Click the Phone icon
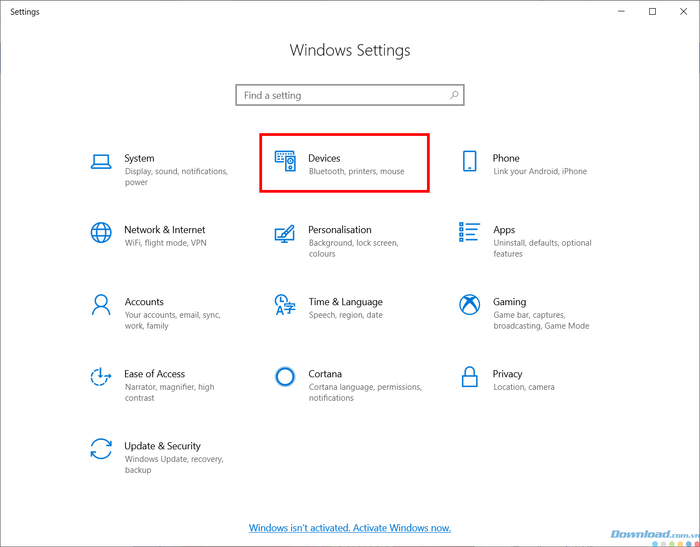Screen dimensions: 700x547 [469, 161]
